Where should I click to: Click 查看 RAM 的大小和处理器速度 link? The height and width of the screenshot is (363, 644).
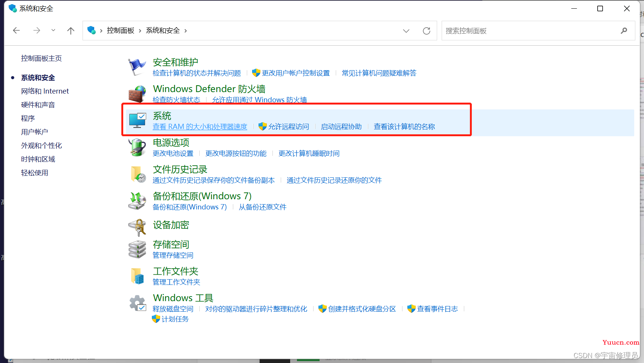(x=200, y=126)
